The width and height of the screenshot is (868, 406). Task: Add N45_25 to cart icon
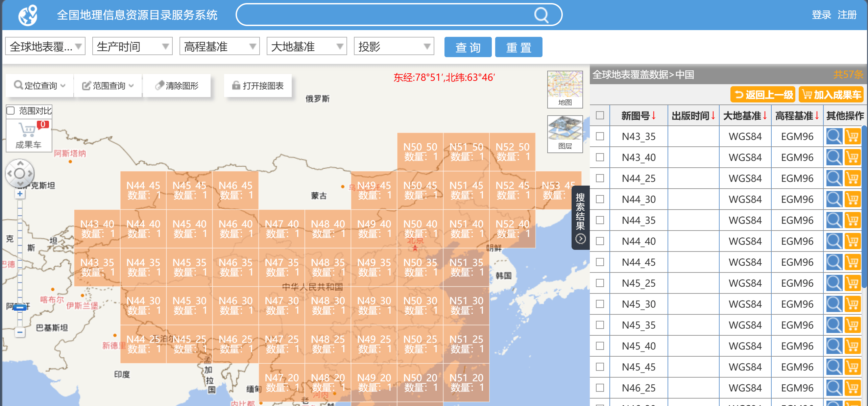point(852,283)
